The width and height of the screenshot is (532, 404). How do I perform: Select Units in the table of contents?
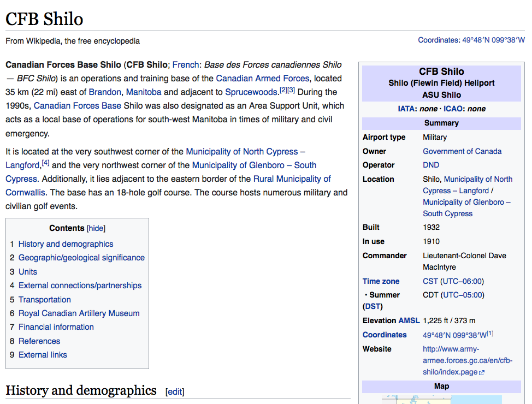point(28,272)
